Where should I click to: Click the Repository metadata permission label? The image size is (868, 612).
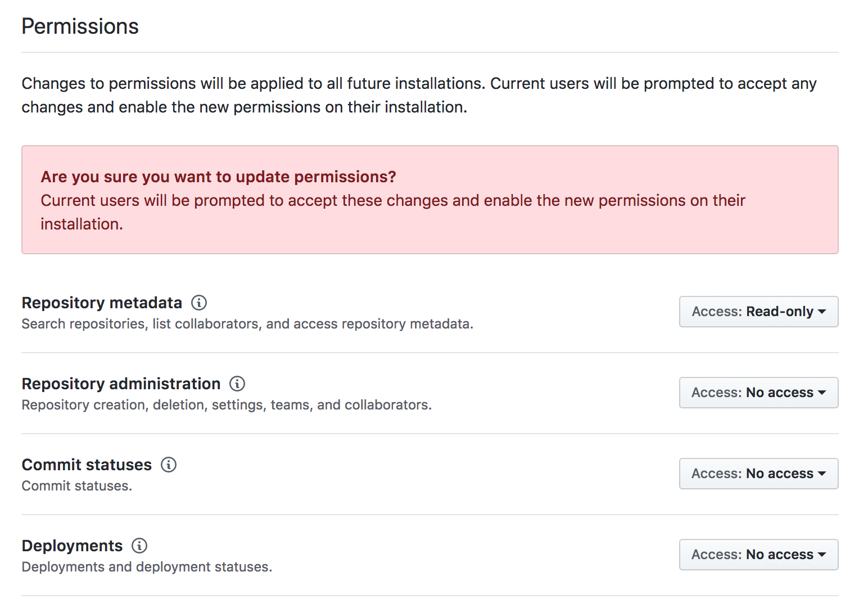[x=101, y=303]
